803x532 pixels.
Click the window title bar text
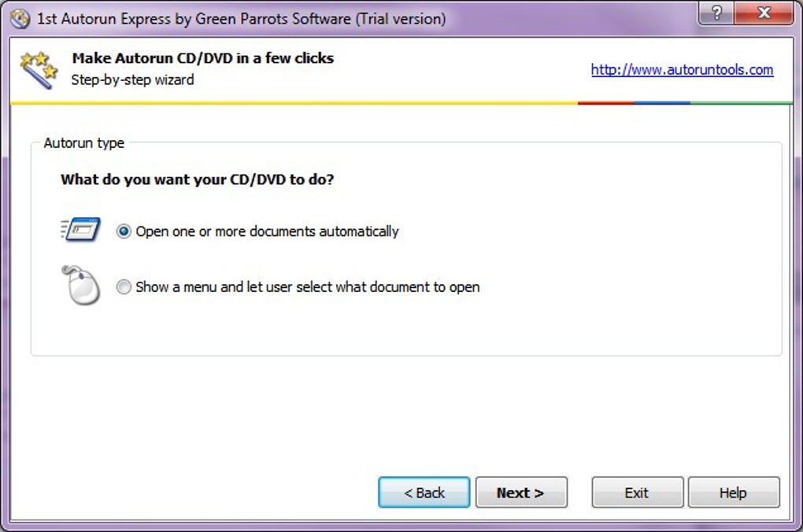point(241,18)
